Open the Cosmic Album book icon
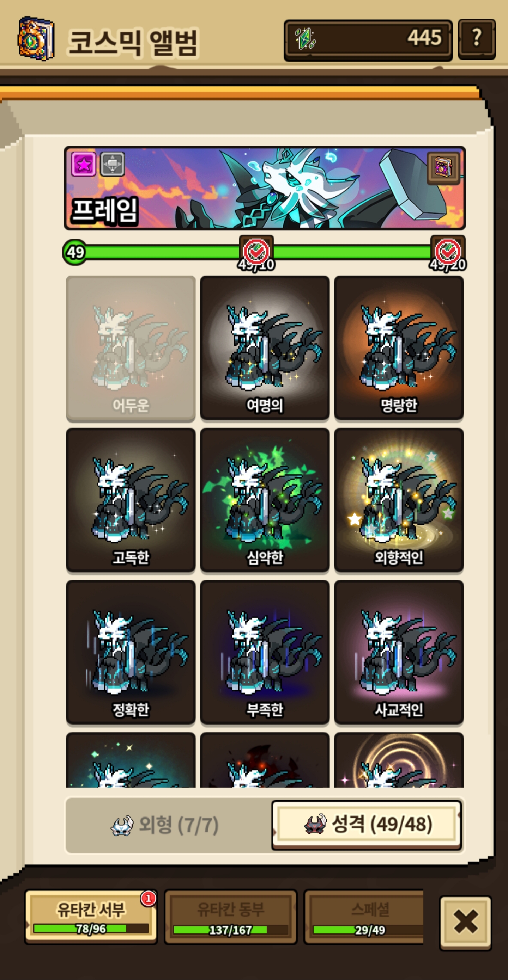 coord(36,39)
